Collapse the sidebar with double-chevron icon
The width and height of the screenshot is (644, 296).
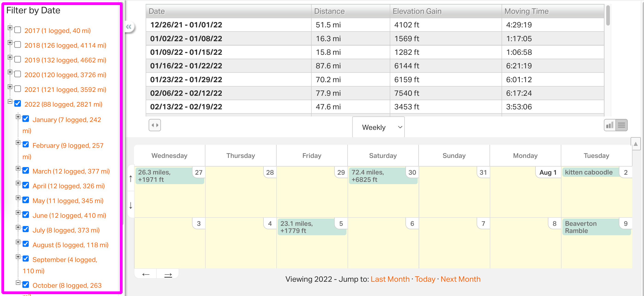129,27
